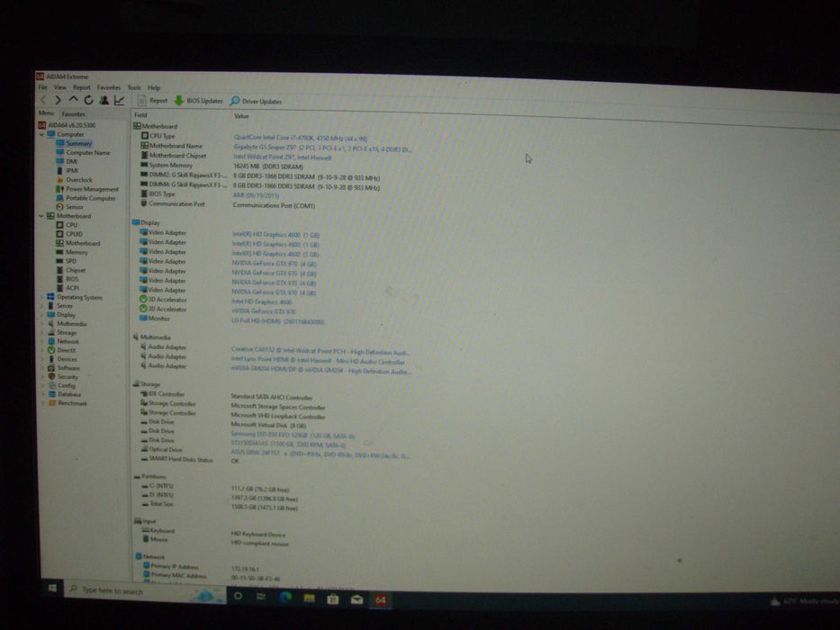Click the Benchmark icon in the tree
This screenshot has height=630, width=840.
pos(52,403)
